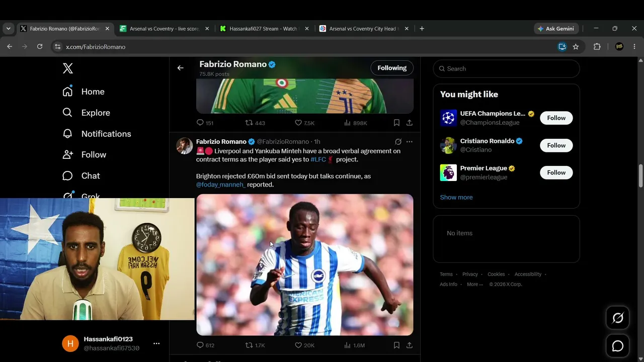
Task: Toggle Following button for Fabrizio Romano
Action: click(x=392, y=68)
